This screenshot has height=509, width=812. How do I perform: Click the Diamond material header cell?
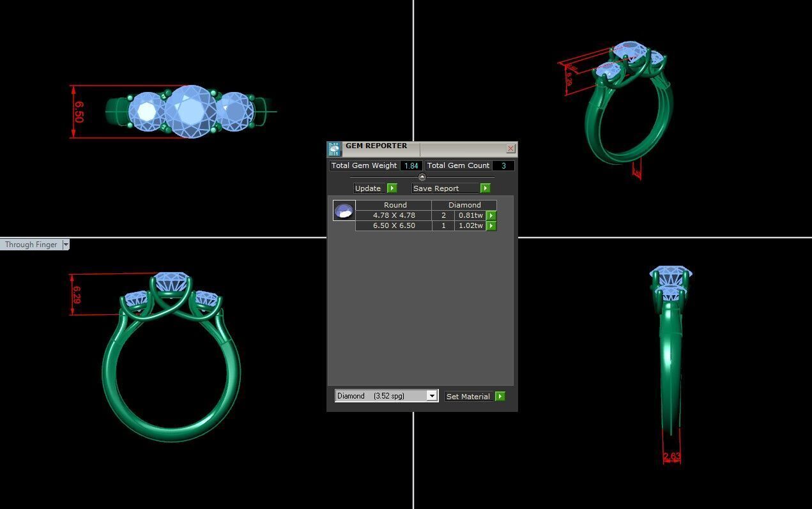pos(464,205)
